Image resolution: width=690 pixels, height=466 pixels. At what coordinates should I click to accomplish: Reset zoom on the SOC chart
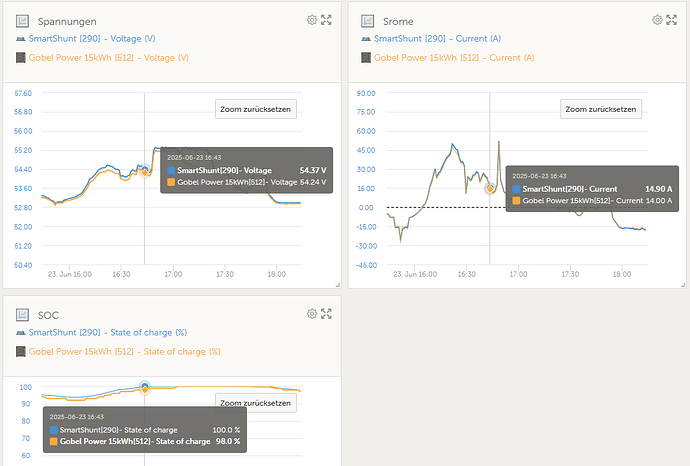256,403
